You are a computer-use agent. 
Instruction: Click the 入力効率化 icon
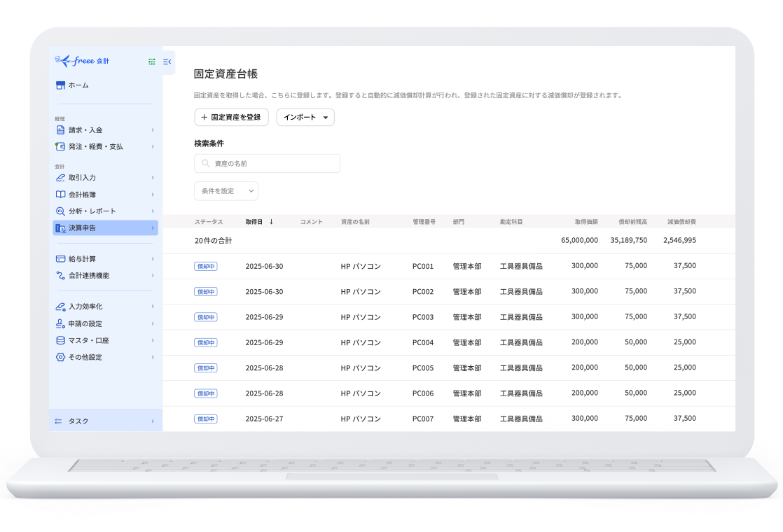click(60, 307)
